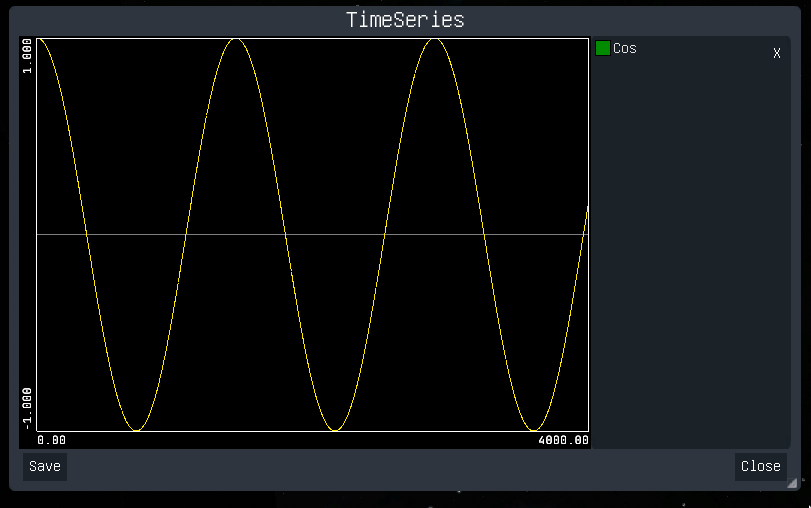Click the 1.000 y-axis maximum label
Image resolution: width=811 pixels, height=508 pixels.
coord(27,56)
